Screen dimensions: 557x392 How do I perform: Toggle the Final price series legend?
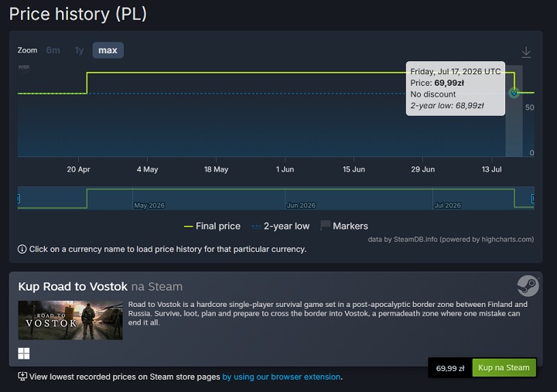tap(212, 227)
